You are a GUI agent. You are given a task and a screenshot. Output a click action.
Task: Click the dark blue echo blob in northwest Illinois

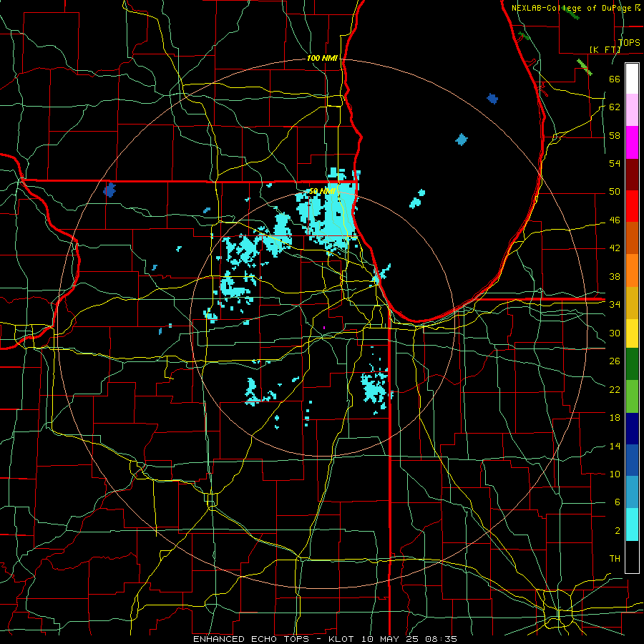coord(109,190)
